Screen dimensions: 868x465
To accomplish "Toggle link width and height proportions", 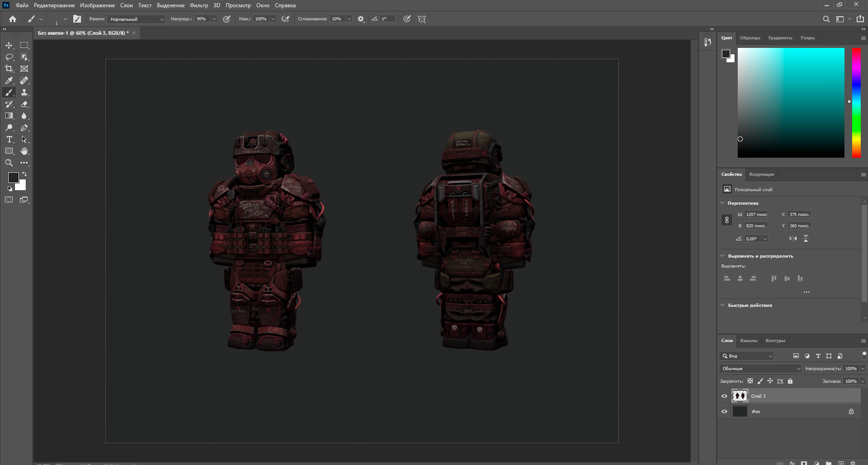I will click(727, 220).
